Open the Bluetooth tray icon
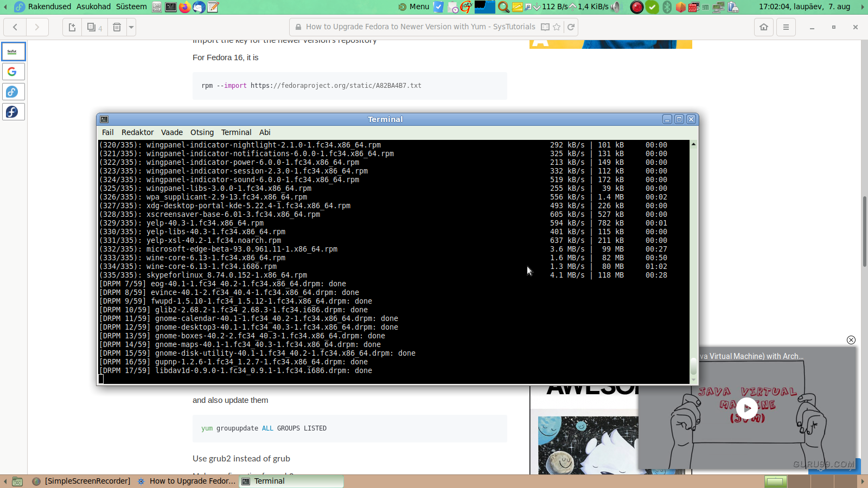 (667, 7)
